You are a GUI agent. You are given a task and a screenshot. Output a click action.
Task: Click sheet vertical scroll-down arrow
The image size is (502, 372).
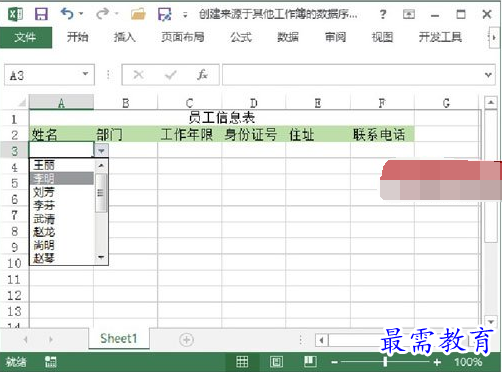491,322
